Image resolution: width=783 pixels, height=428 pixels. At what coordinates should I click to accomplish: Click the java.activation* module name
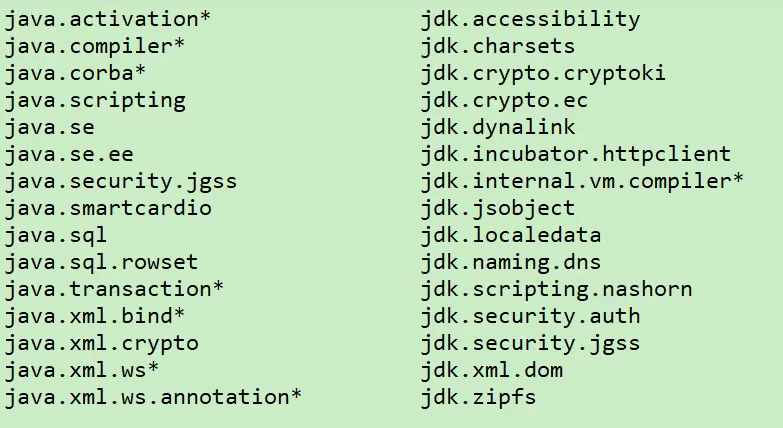click(107, 19)
